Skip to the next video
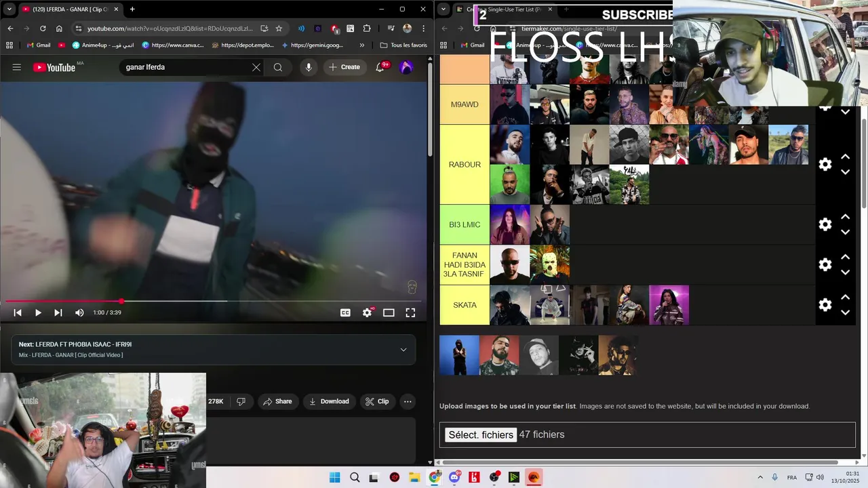868x488 pixels. 58,312
